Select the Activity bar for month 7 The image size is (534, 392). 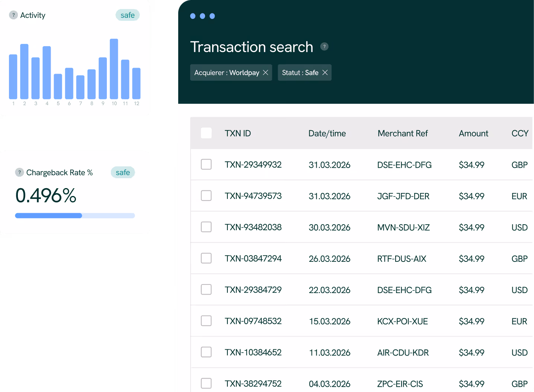(x=80, y=87)
